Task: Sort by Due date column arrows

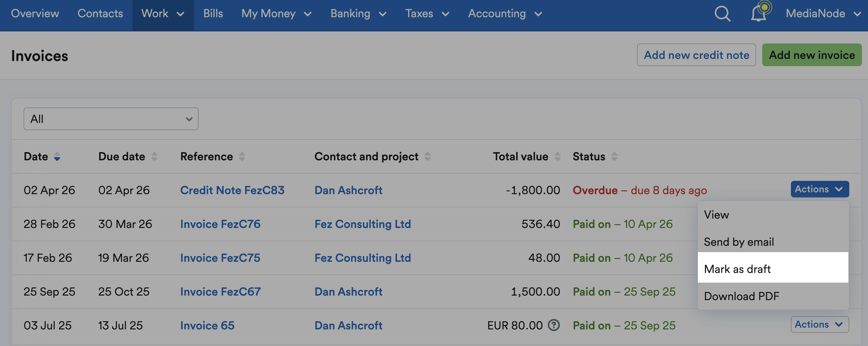Action: pyautogui.click(x=154, y=156)
